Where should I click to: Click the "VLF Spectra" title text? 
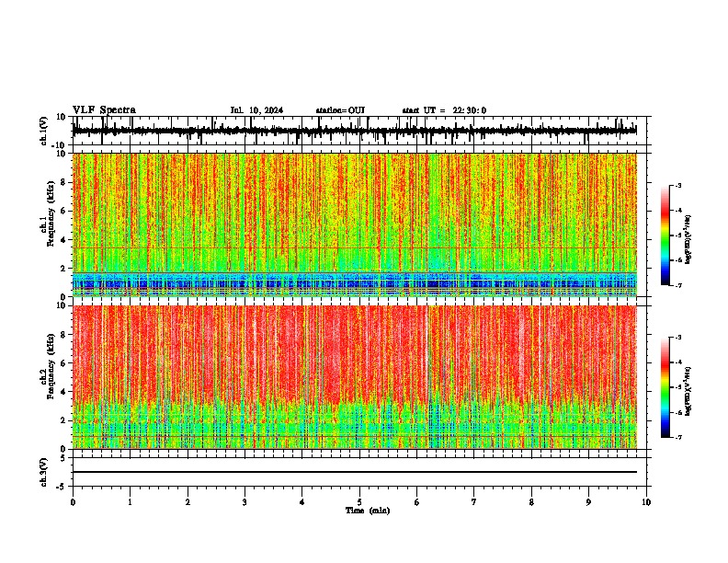(104, 110)
